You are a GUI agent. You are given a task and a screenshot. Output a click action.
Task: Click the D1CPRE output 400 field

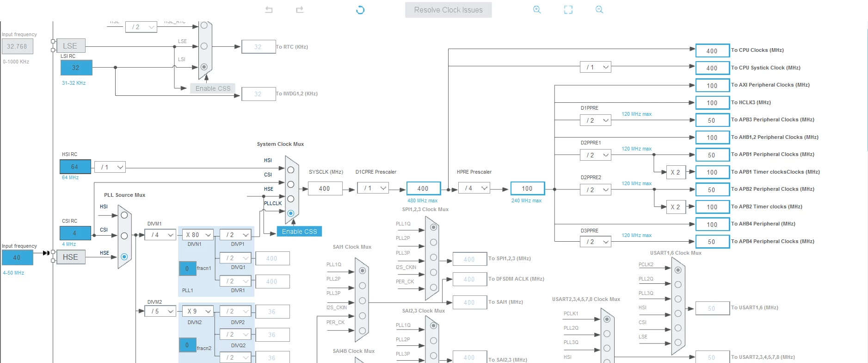pos(423,188)
